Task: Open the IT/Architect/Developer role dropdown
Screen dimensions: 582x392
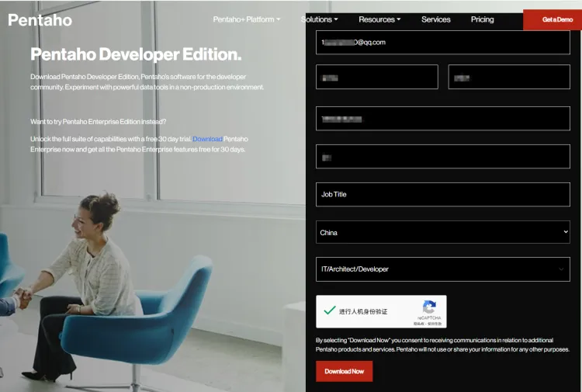Action: pos(443,269)
